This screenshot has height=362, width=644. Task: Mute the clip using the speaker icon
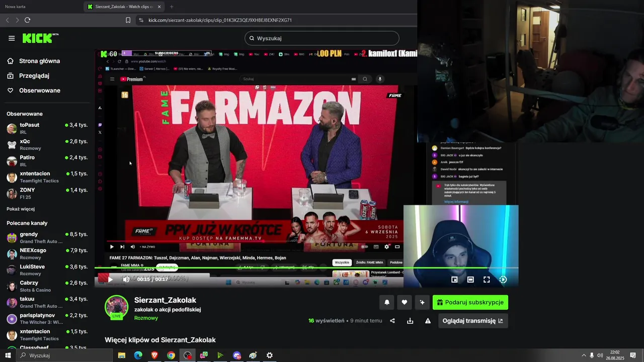point(126,280)
